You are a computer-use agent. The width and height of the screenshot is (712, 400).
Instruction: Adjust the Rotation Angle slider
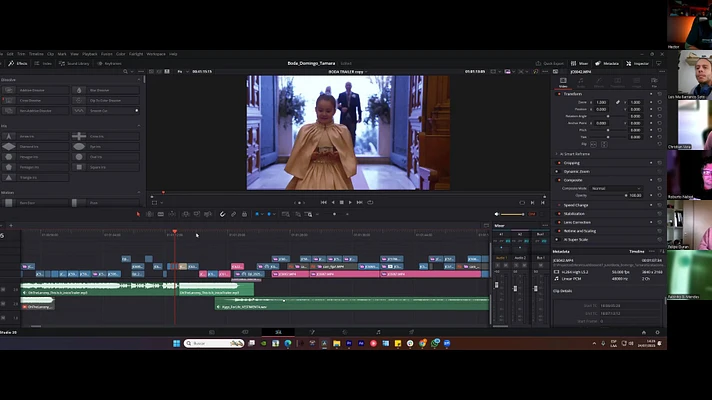click(x=608, y=116)
